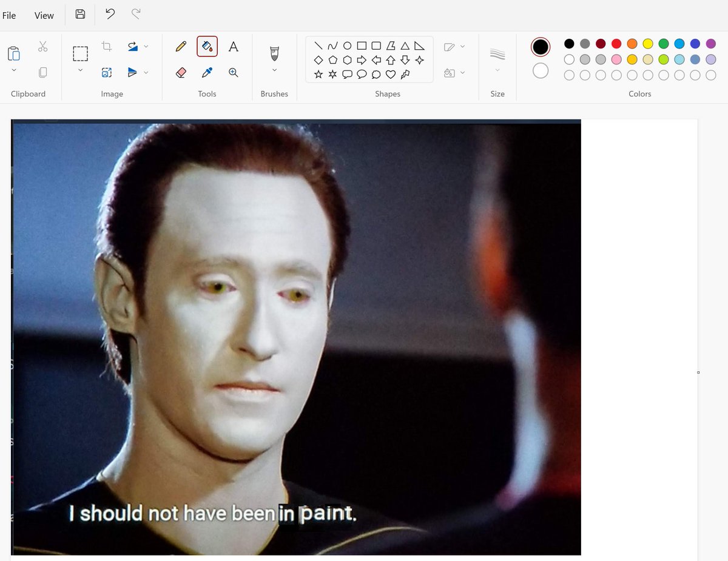Select the Pencil tool

click(x=181, y=47)
